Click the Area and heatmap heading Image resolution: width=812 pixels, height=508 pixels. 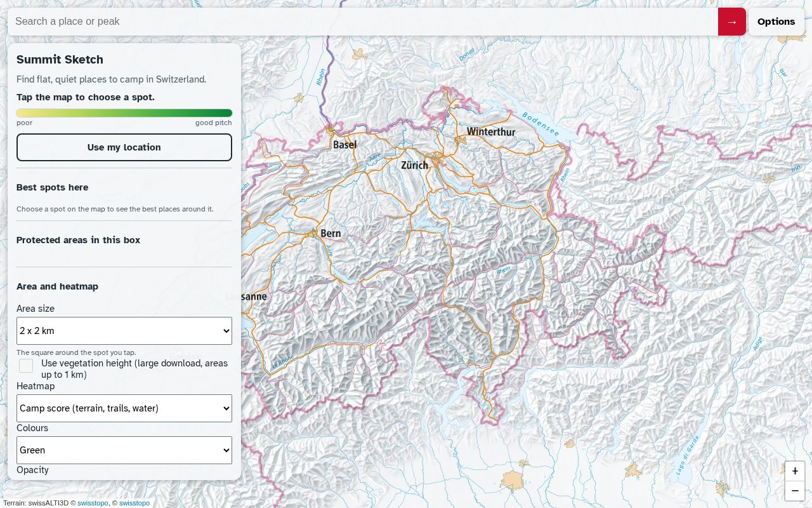pos(57,286)
